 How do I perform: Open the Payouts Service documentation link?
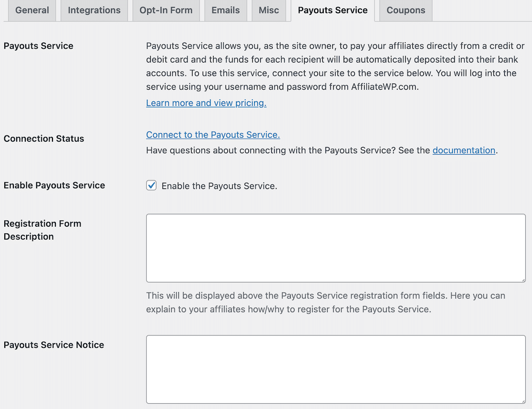coord(464,150)
